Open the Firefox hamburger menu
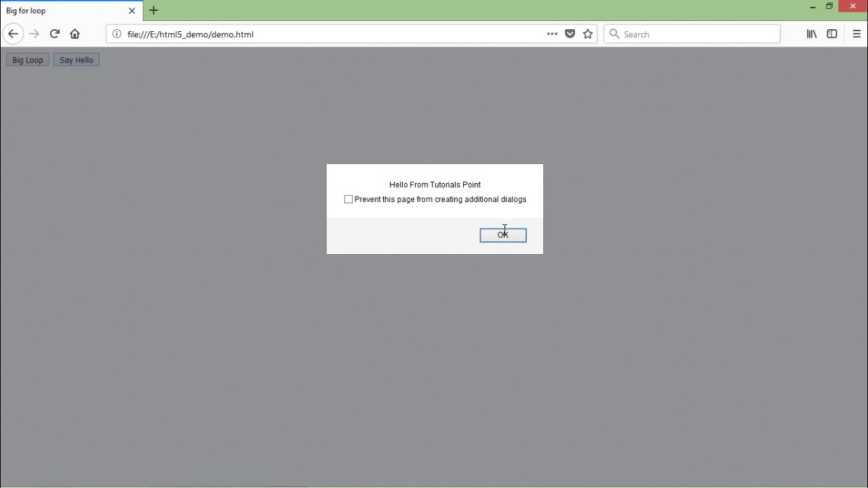 pyautogui.click(x=856, y=34)
